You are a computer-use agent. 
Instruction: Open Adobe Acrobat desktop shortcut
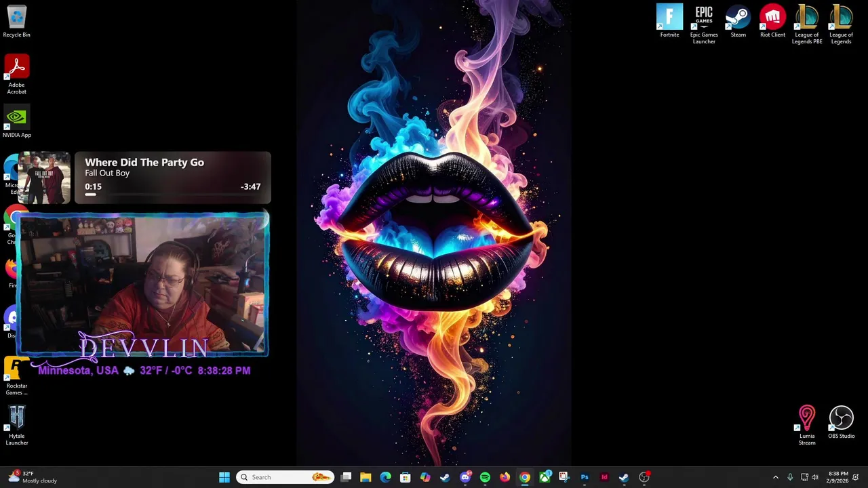pyautogui.click(x=16, y=75)
